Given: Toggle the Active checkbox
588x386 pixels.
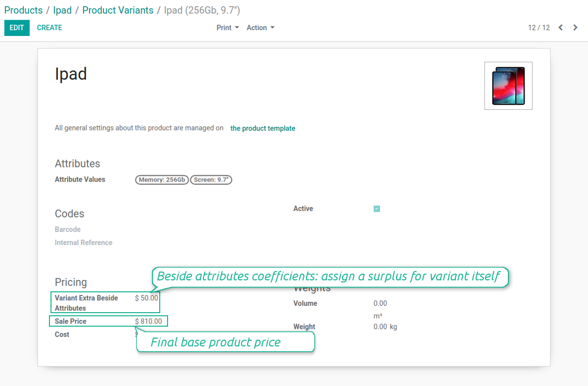Looking at the screenshot, I should pos(377,209).
